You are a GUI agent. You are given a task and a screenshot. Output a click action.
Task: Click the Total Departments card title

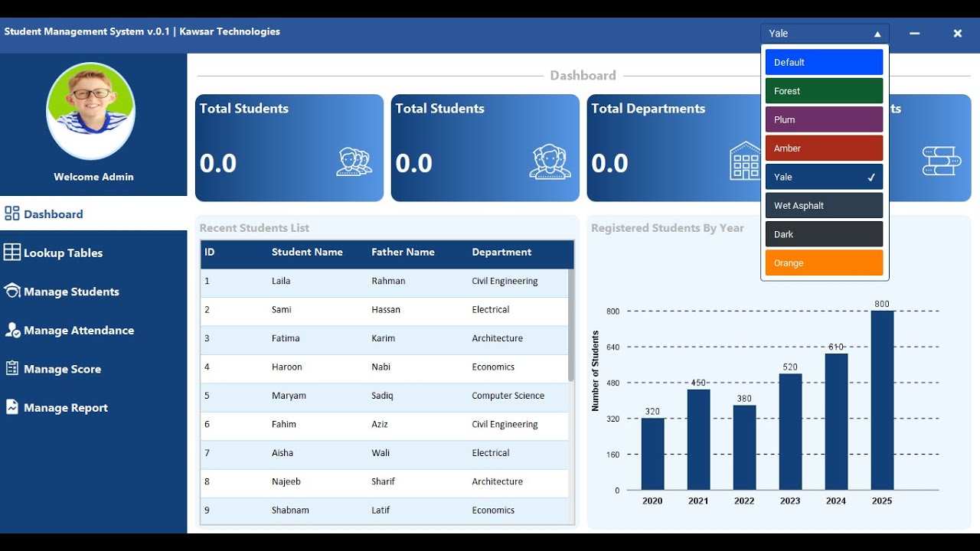[x=648, y=109]
